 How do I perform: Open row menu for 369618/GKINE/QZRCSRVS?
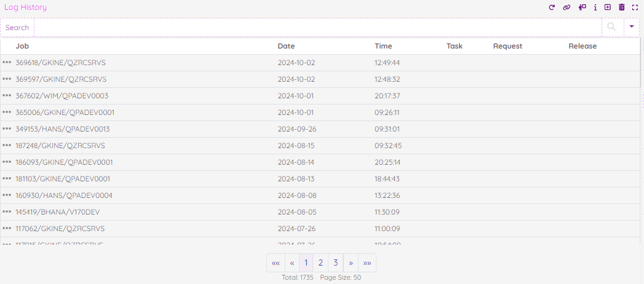coord(7,63)
